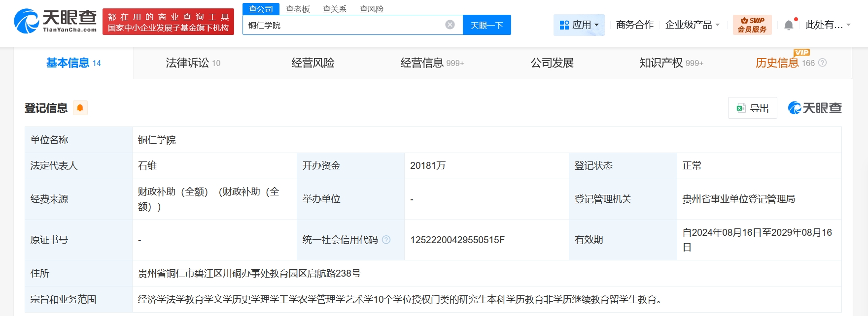Viewport: 868px width, 316px height.
Task: Click the SVIP member service badge
Action: click(x=752, y=25)
